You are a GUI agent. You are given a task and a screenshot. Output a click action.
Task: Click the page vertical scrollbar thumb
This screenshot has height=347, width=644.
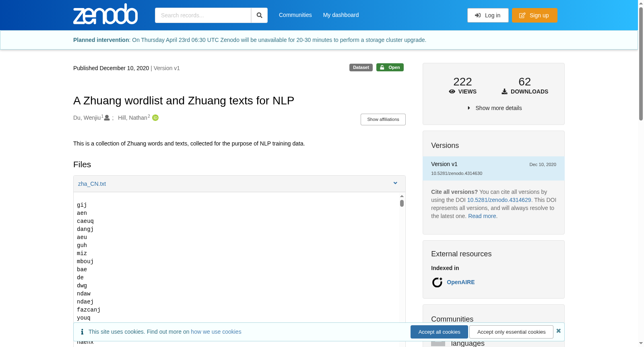(x=641, y=64)
